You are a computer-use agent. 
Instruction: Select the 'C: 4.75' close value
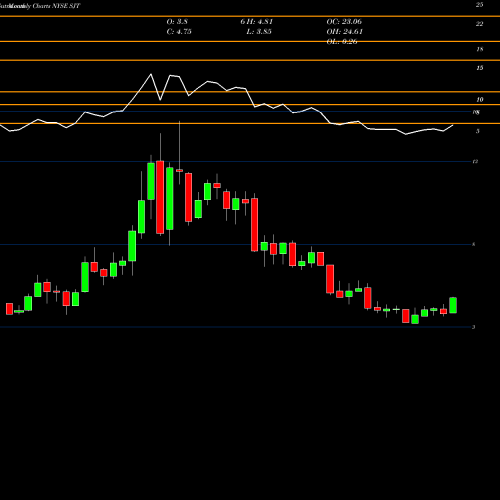pos(179,32)
